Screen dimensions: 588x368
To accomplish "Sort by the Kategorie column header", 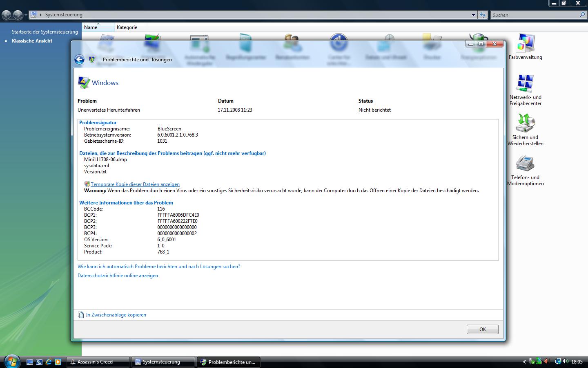I will tap(130, 27).
